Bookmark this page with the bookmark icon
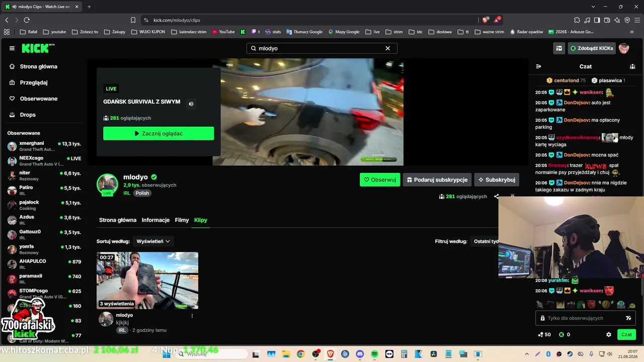 click(x=133, y=20)
